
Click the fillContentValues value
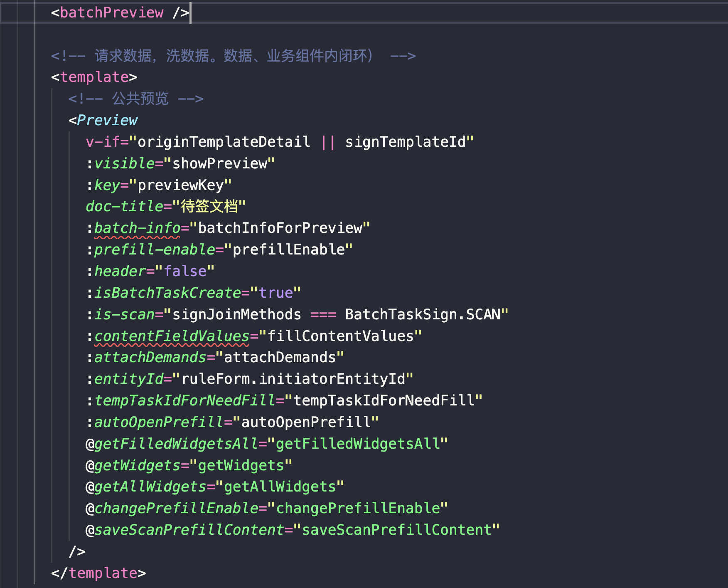coord(341,336)
